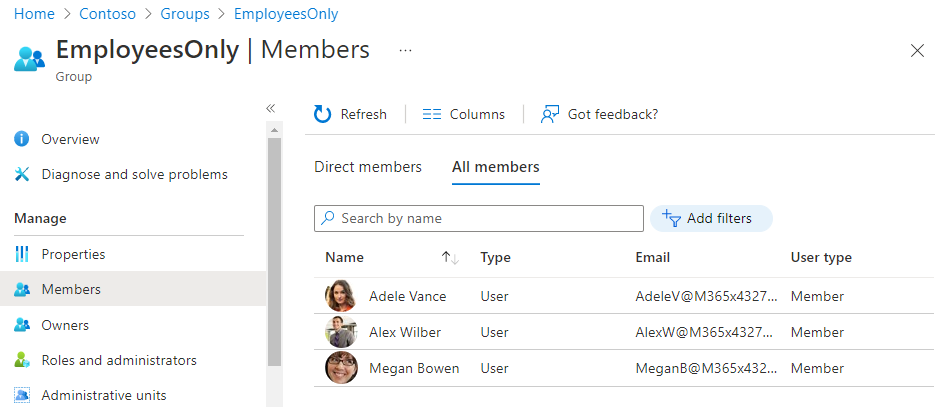
Task: Click Adele Vance's profile picture
Action: coord(341,296)
